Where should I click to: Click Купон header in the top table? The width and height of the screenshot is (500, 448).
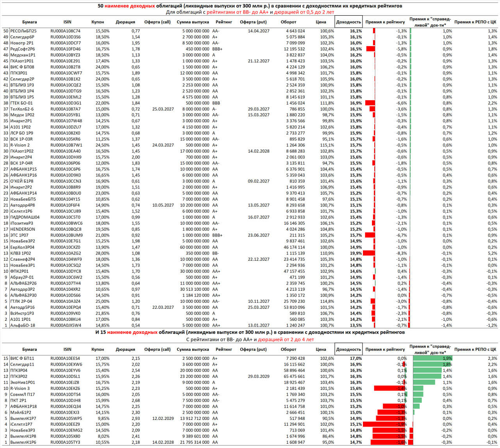98,22
